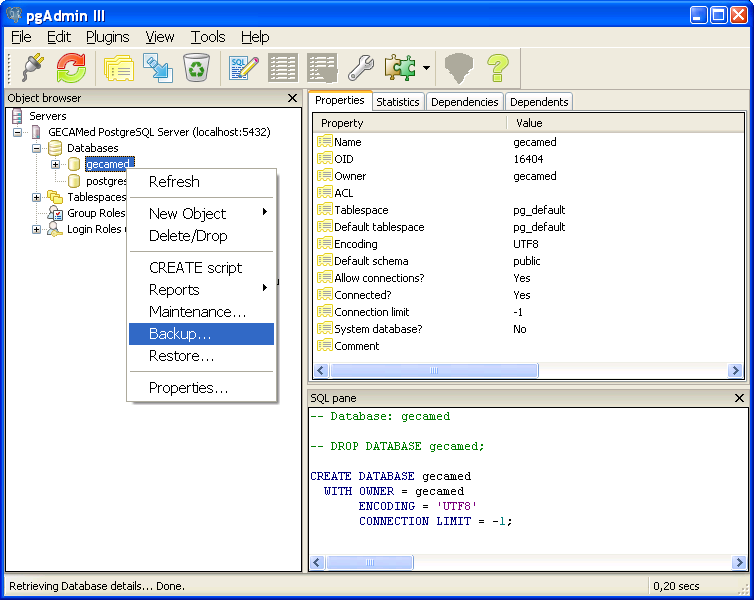Screen dimensions: 754x600
Task: Click the drop object recycle bin icon
Action: coord(196,68)
